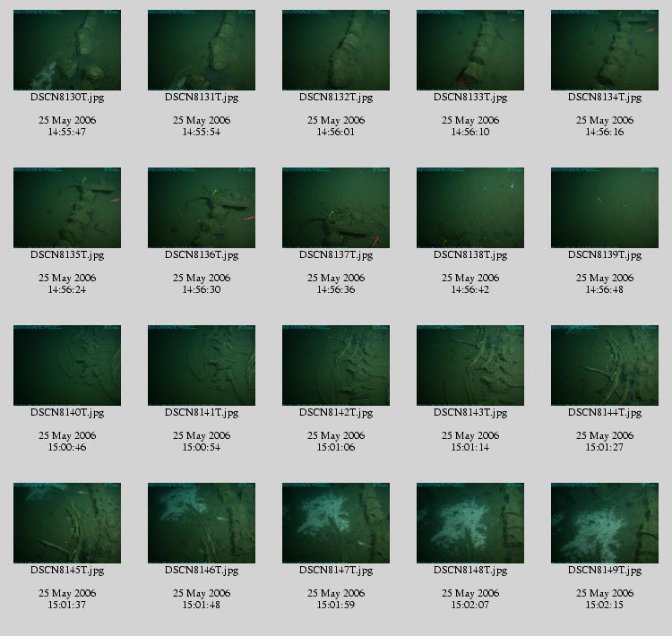Click the DSCN8145T.jpg filename caption
Screen dimensions: 672x636
click(x=67, y=571)
